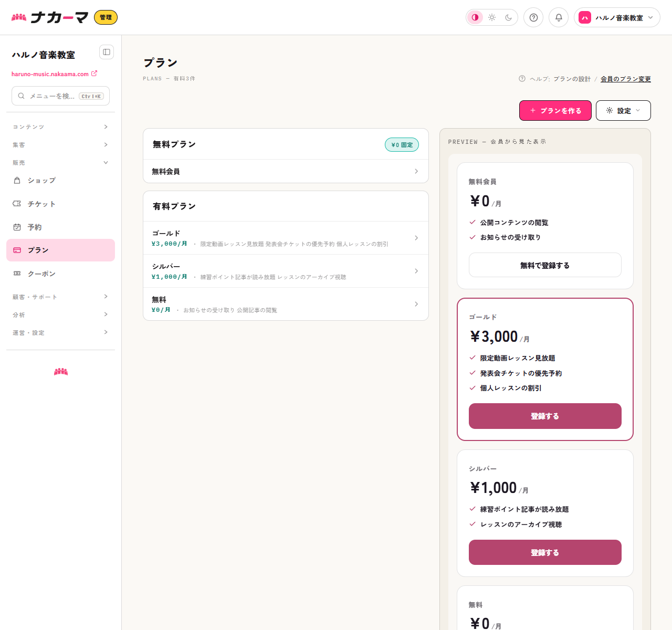
Task: Open クーポン in sidebar
Action: (x=60, y=274)
